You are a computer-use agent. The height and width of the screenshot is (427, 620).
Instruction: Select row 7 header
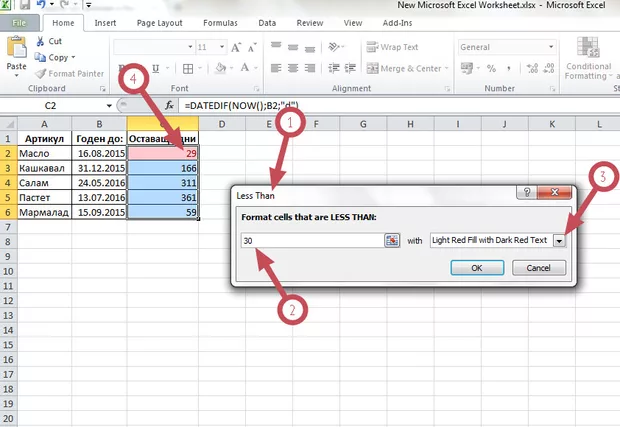(x=8, y=227)
